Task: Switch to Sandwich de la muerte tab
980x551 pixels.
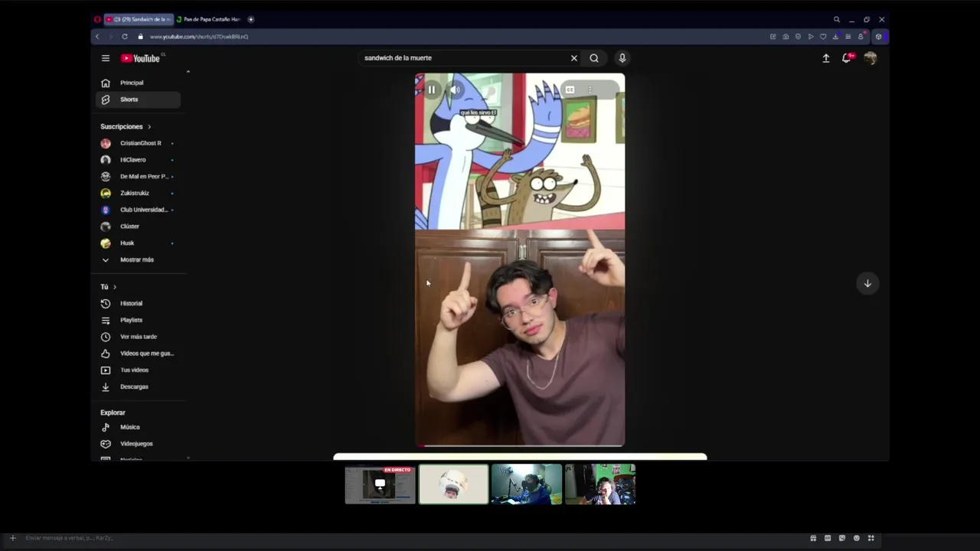Action: (x=139, y=19)
